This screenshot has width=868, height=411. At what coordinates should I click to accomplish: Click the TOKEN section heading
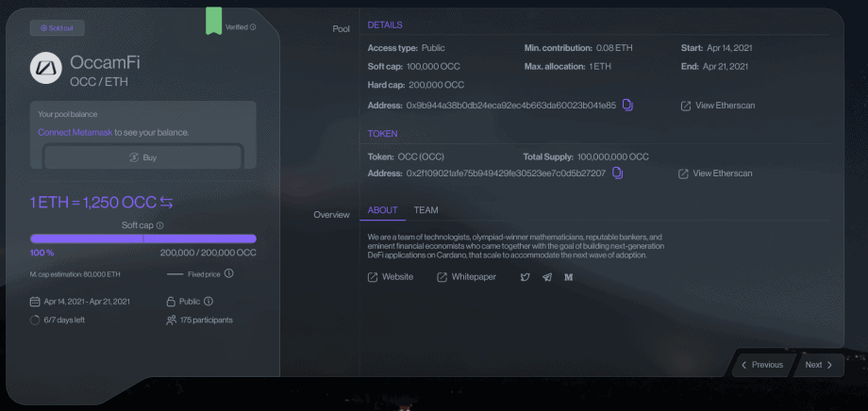pos(382,134)
